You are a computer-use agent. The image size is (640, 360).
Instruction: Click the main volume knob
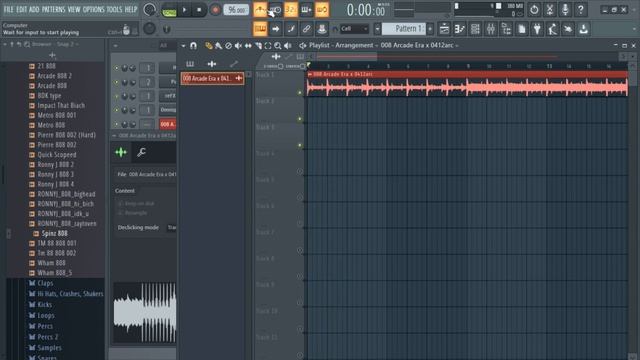click(x=149, y=9)
